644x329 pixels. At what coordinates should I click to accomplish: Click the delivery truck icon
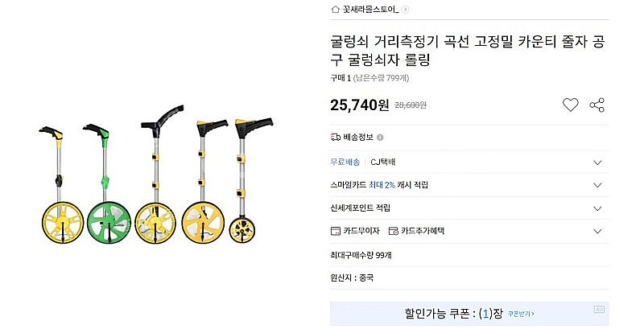[336, 137]
